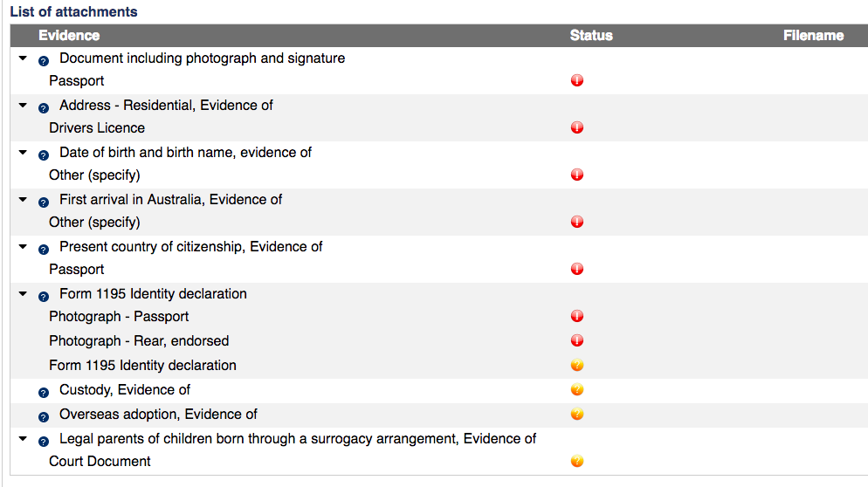Click the Status column header
This screenshot has width=868, height=487.
pos(591,36)
